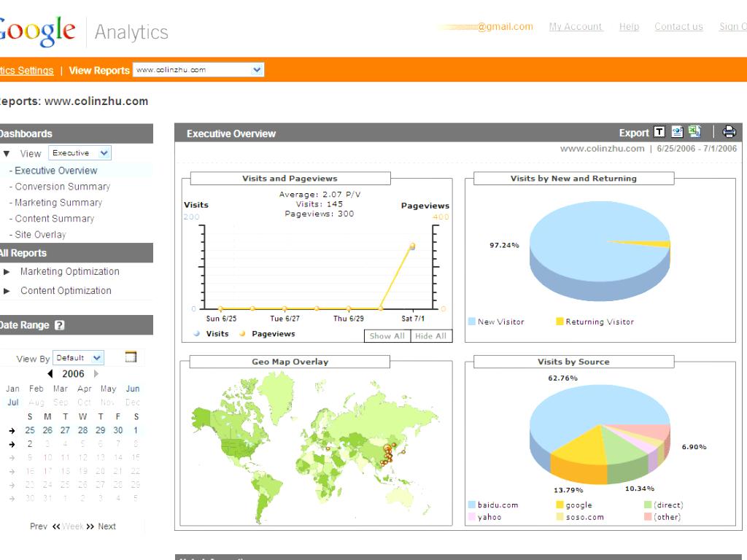Toggle the Pageviews series in chart legend
747x560 pixels.
point(273,334)
